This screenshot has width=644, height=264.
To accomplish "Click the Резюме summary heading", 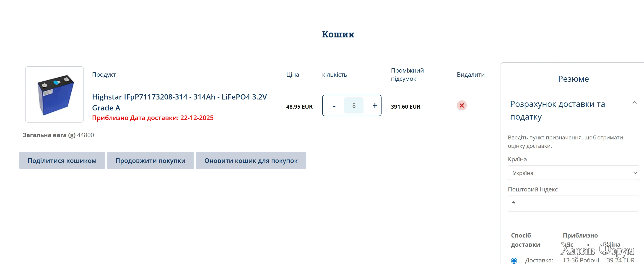I will 573,79.
